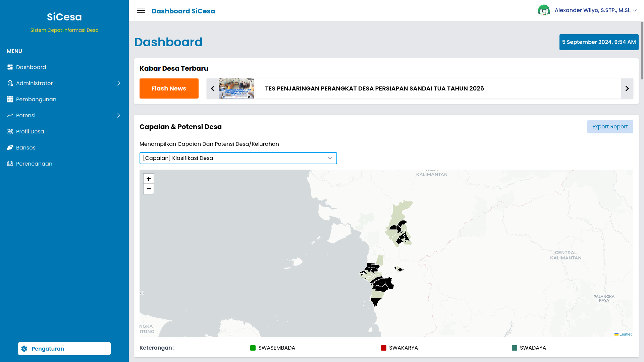Click the Perencanaan calendar icon
Viewport: 644px width, 362px height.
pos(10,164)
